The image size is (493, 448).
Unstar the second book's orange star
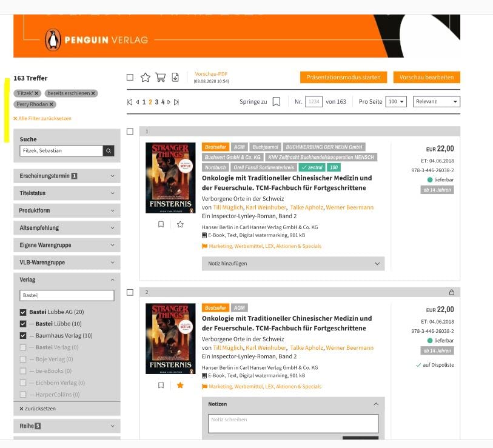pyautogui.click(x=180, y=385)
